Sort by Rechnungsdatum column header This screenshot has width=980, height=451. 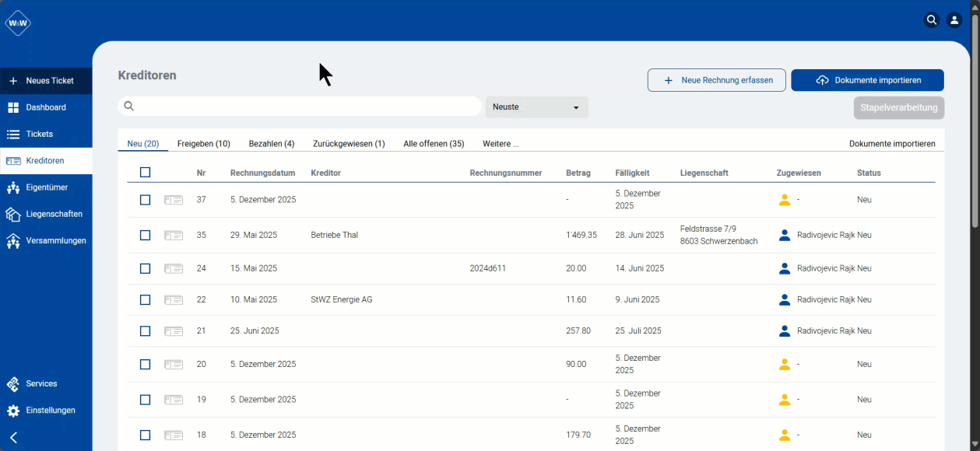pos(262,173)
